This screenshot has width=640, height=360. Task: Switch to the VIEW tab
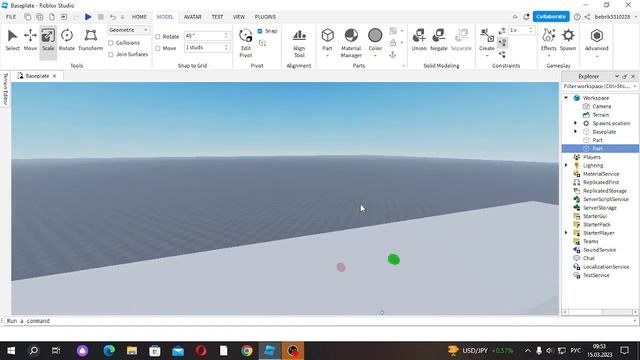(239, 17)
